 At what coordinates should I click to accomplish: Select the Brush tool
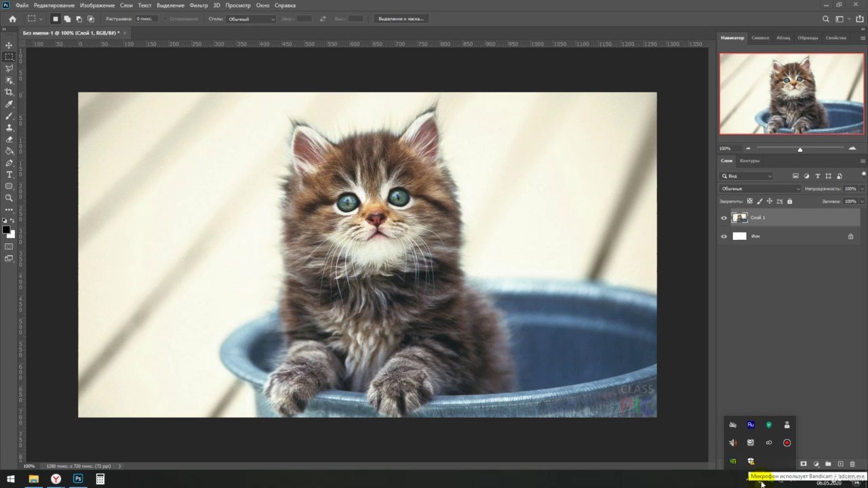point(9,116)
